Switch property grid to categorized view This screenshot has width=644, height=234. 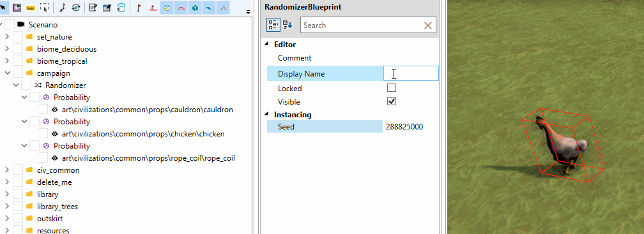[x=273, y=25]
